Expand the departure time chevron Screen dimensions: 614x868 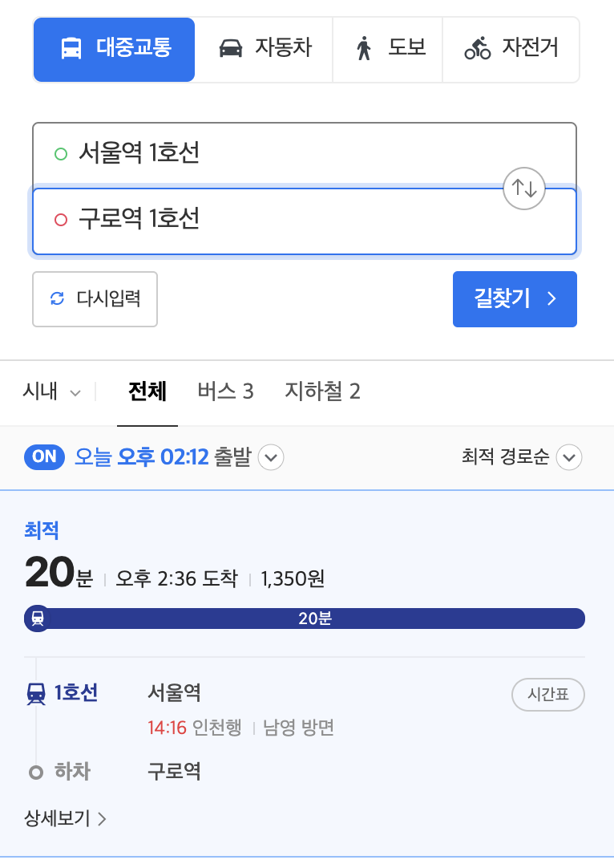tap(271, 458)
